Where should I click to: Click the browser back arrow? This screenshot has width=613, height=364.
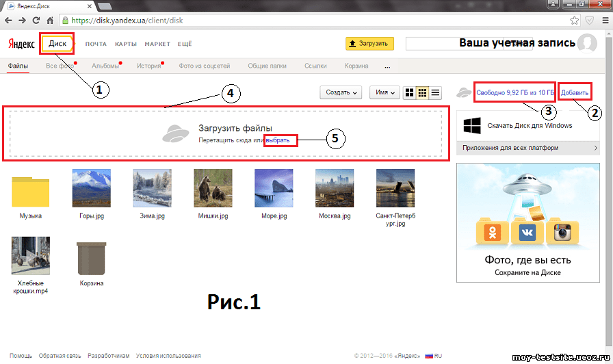[x=9, y=20]
